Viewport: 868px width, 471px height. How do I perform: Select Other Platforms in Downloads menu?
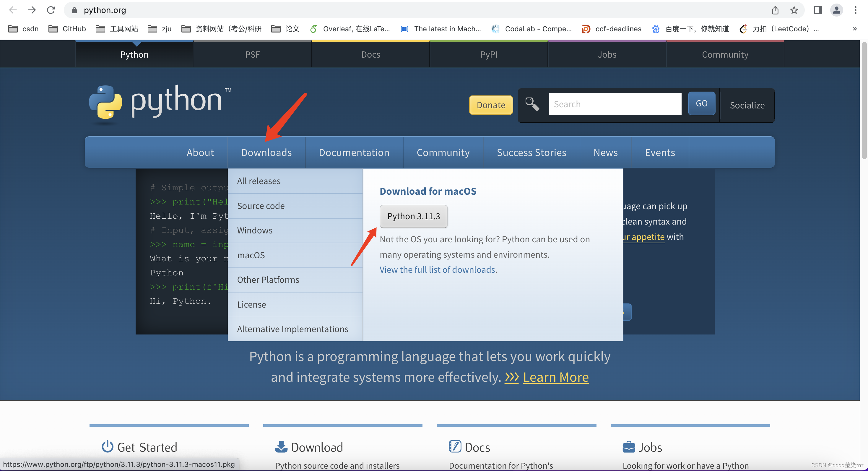[295, 280]
